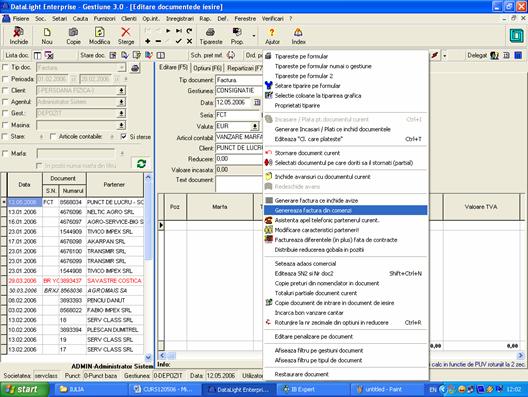Click the minus (delete record) navigator icon
The height and width of the screenshot is (397, 528).
158,41
